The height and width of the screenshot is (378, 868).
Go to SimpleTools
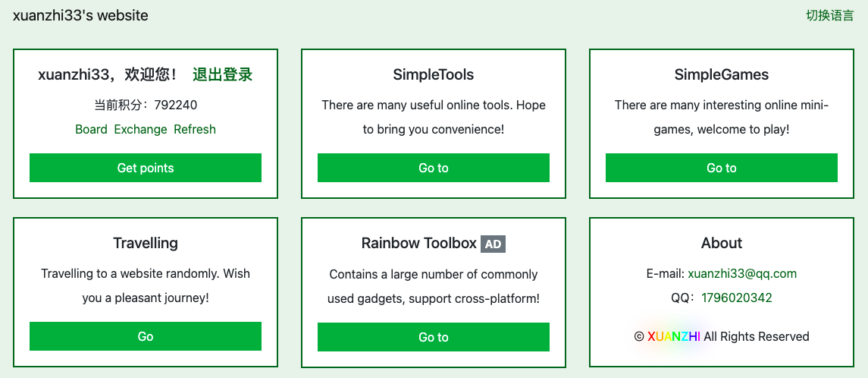click(434, 168)
